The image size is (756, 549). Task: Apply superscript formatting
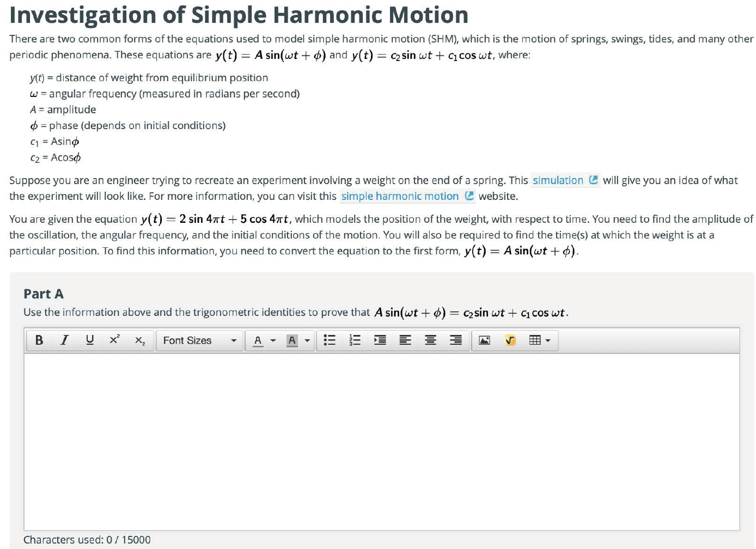pos(114,340)
